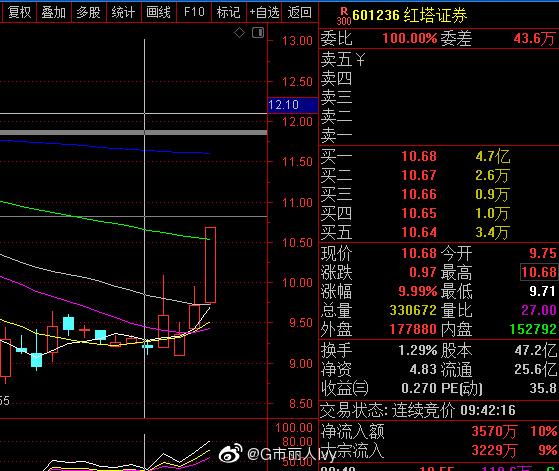Select the 买一 price 10.68
Image resolution: width=559 pixels, height=471 pixels.
point(419,156)
